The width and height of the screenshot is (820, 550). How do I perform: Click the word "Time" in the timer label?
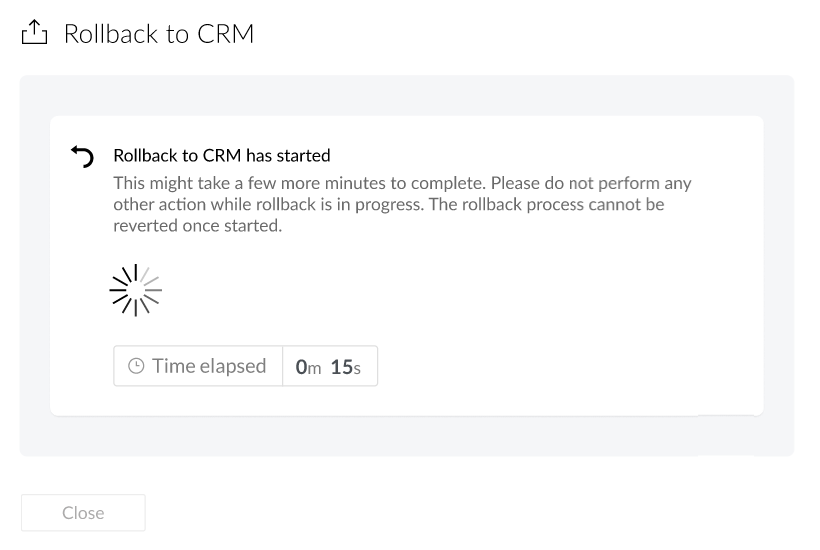[174, 366]
